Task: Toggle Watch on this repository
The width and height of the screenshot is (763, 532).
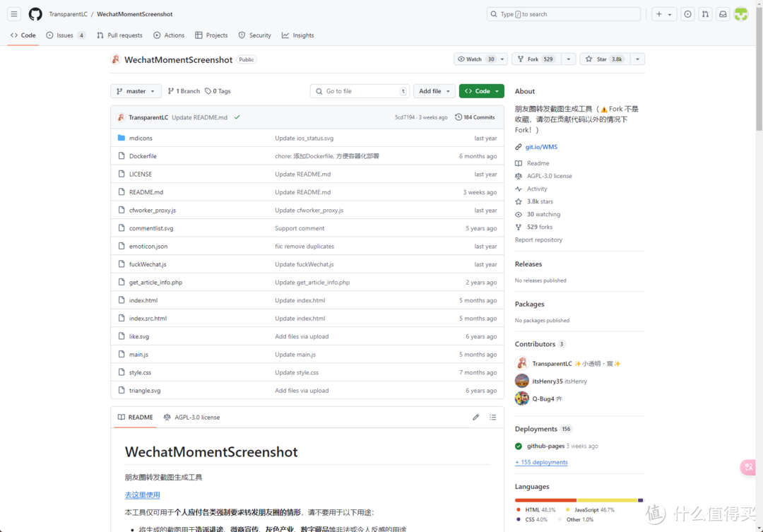Action: [x=475, y=59]
